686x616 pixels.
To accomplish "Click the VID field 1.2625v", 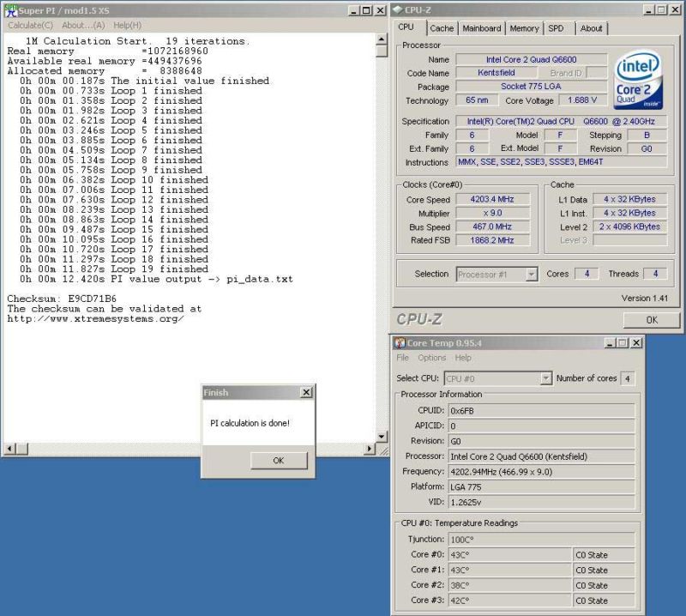I will click(x=542, y=502).
